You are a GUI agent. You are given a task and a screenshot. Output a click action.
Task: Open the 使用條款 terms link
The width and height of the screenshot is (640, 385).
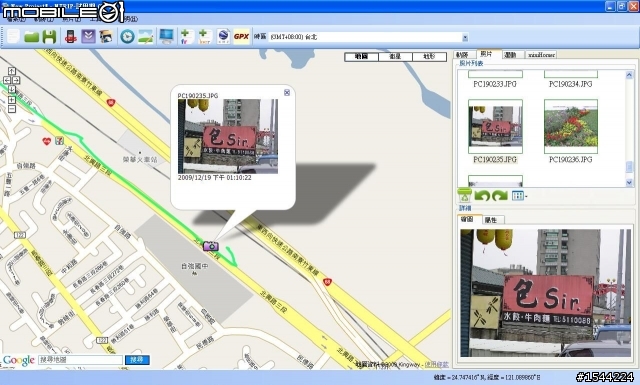tap(436, 364)
